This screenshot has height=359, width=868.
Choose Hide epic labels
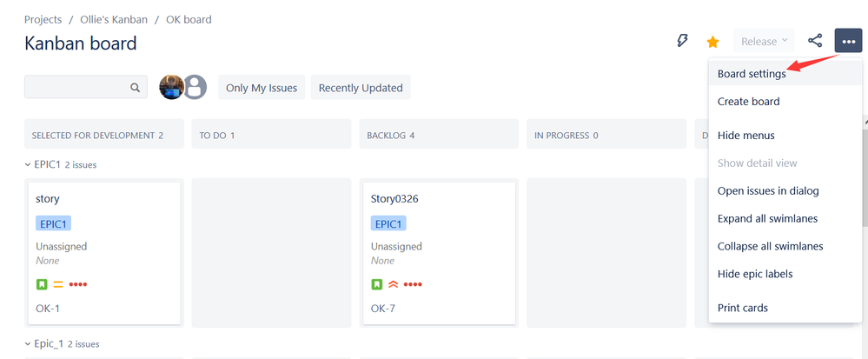[x=785, y=274]
